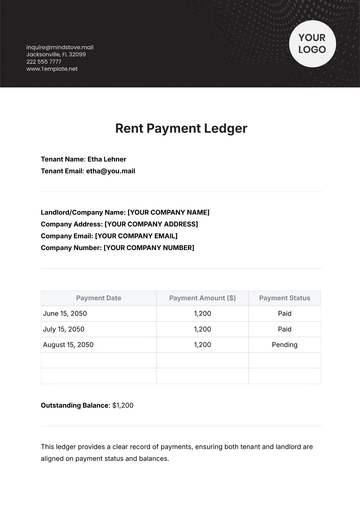Select the June 15, 2050 date cell
This screenshot has height=509, width=360.
click(98, 314)
